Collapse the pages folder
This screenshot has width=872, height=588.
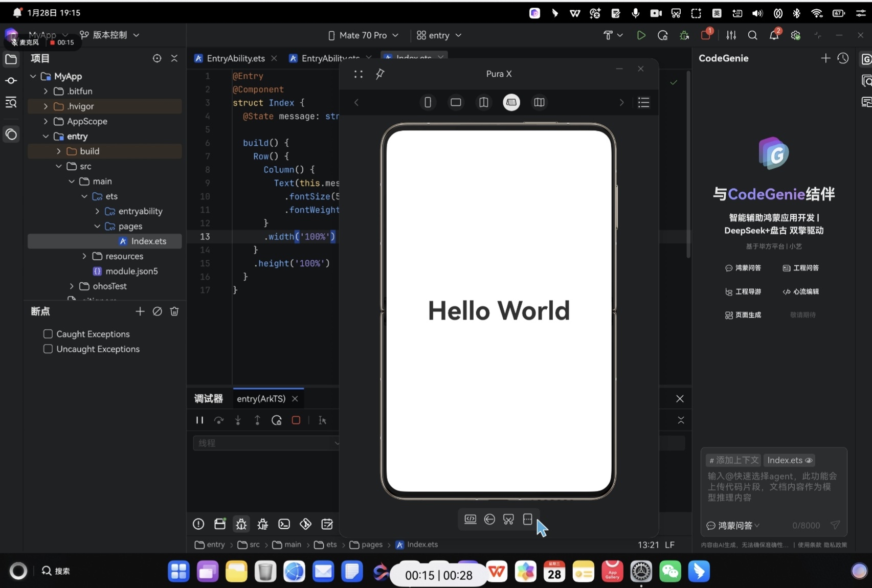coord(97,226)
